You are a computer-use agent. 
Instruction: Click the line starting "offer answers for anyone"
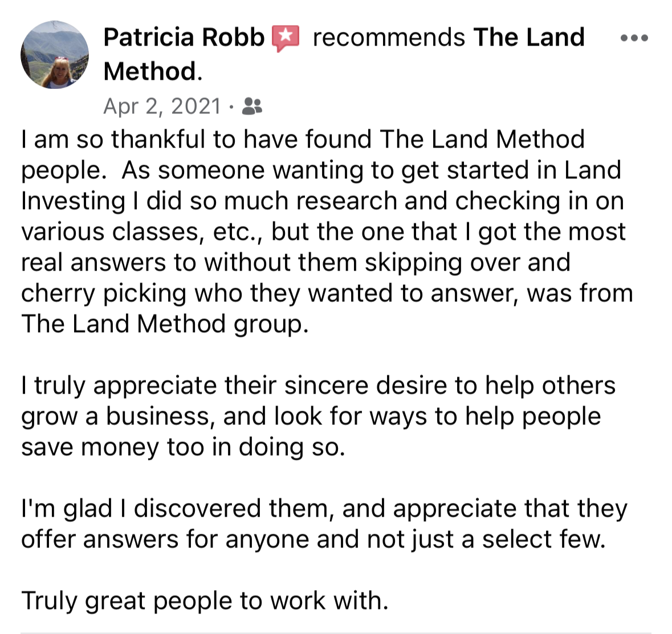313,539
